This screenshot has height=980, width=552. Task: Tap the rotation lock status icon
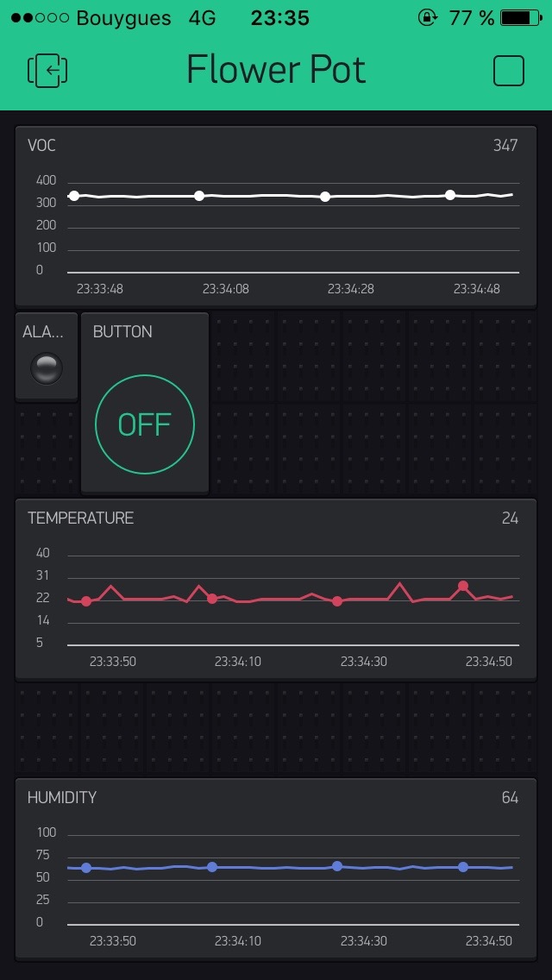[428, 17]
